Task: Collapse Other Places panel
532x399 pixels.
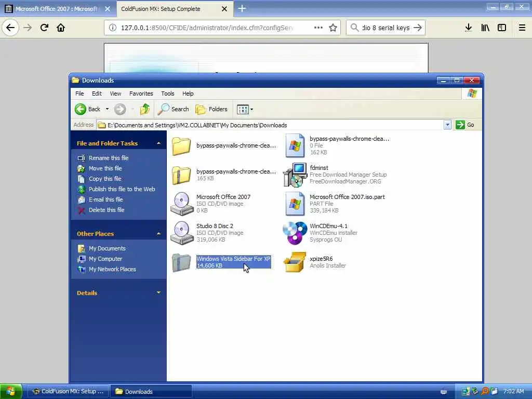Action: click(x=158, y=234)
